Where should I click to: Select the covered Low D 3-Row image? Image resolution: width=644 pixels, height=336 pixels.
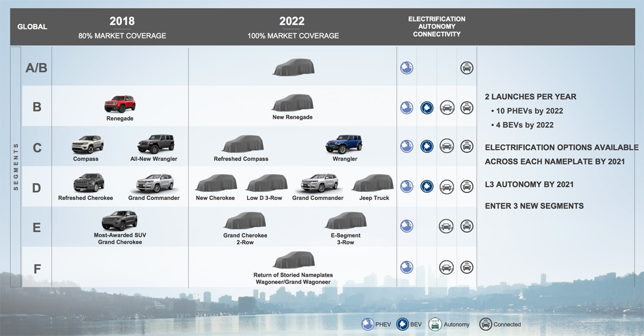(x=267, y=183)
